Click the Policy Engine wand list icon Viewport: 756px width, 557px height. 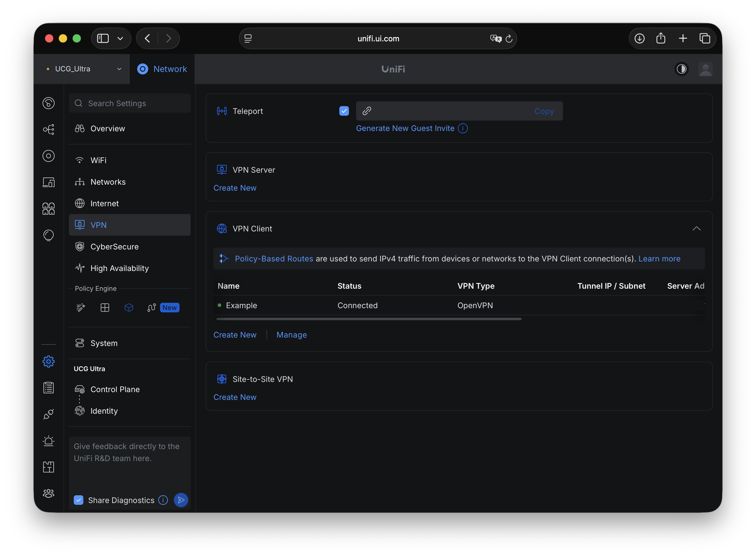81,308
